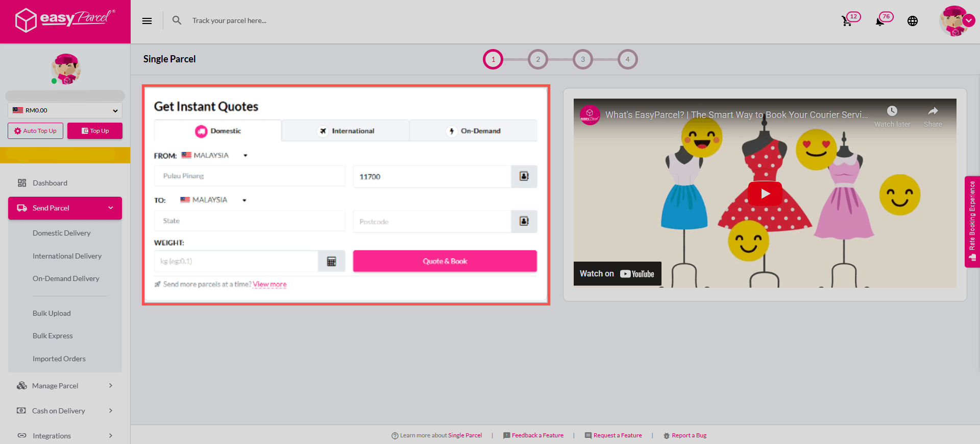Open Imported Orders
Image resolution: width=980 pixels, height=444 pixels.
(x=59, y=359)
